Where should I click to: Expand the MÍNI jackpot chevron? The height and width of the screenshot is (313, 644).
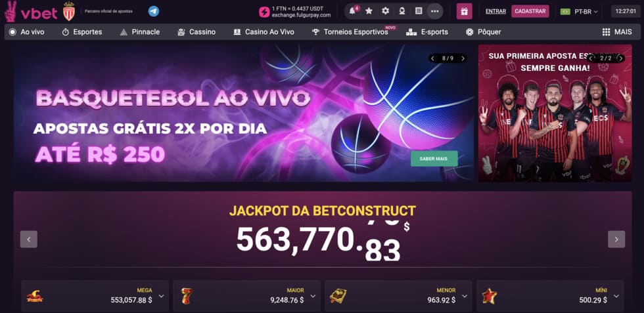pos(616,296)
